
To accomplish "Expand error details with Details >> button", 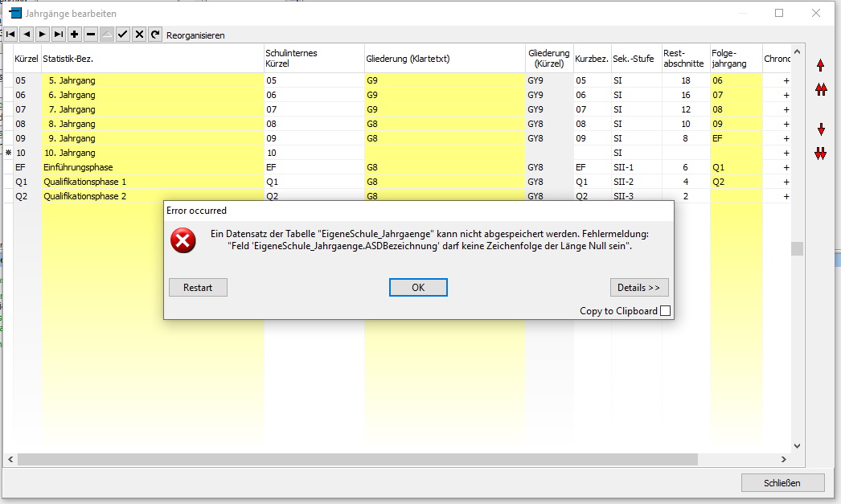I will click(x=638, y=288).
